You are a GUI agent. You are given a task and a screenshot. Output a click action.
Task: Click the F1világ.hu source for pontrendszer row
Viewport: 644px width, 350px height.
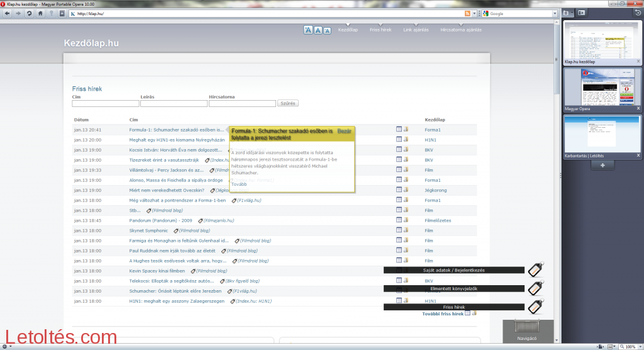(x=249, y=200)
